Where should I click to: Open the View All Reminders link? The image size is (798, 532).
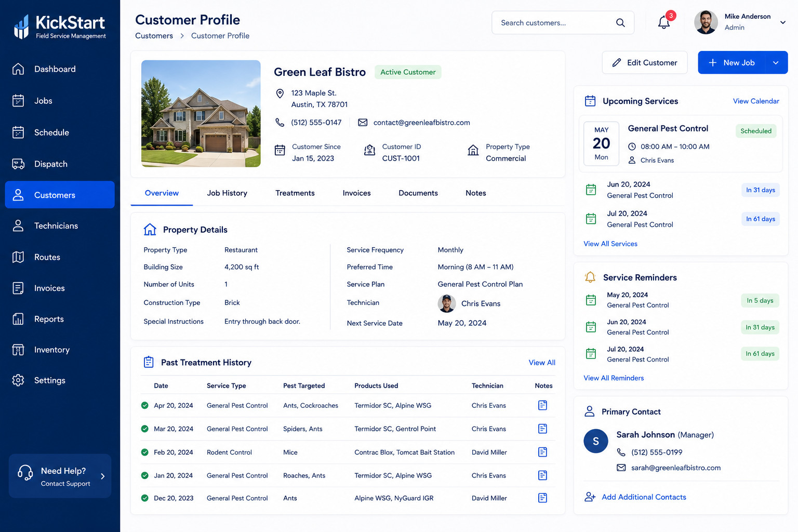click(614, 378)
